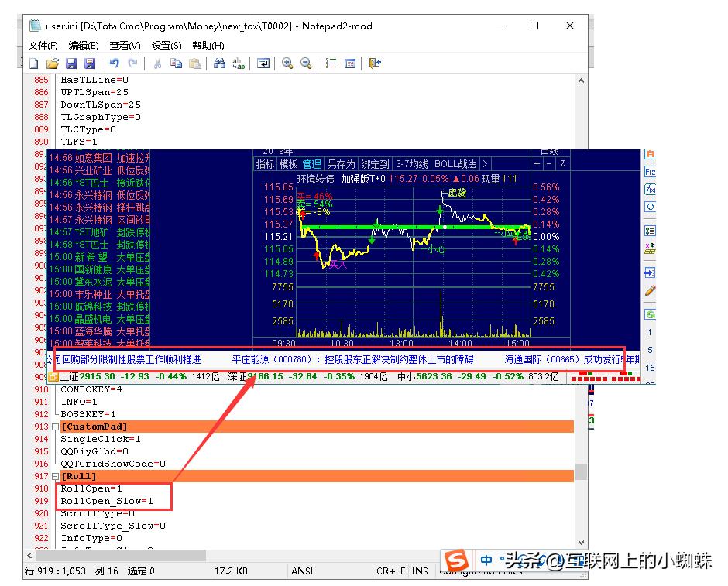The height and width of the screenshot is (586, 728).
Task: Select the BOLL战法 template tab
Action: (455, 164)
